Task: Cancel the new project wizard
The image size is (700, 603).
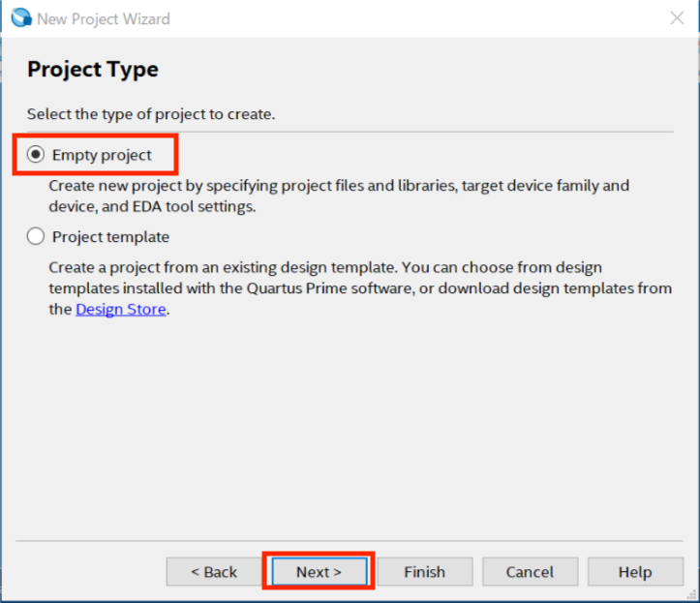Action: (530, 572)
